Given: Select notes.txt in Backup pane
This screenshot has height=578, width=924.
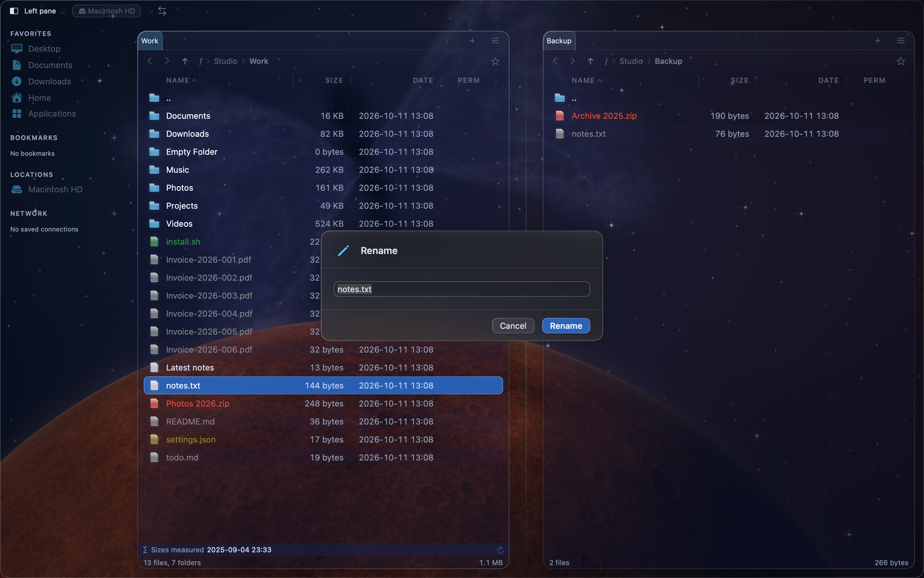Looking at the screenshot, I should point(729,133).
